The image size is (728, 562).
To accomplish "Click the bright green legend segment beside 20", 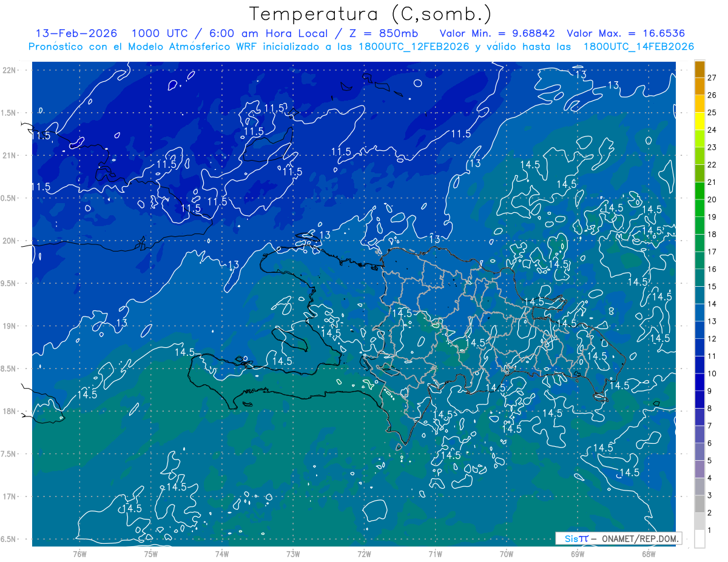I will click(x=699, y=191).
